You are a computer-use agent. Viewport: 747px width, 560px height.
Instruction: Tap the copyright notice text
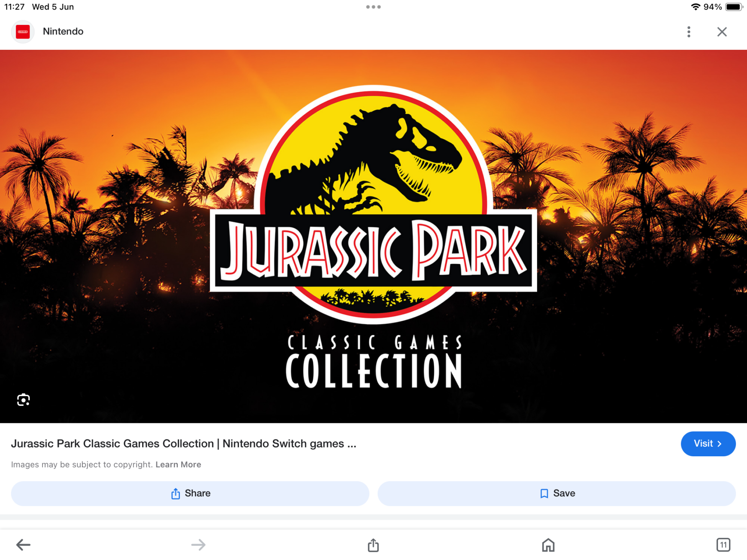tap(82, 464)
